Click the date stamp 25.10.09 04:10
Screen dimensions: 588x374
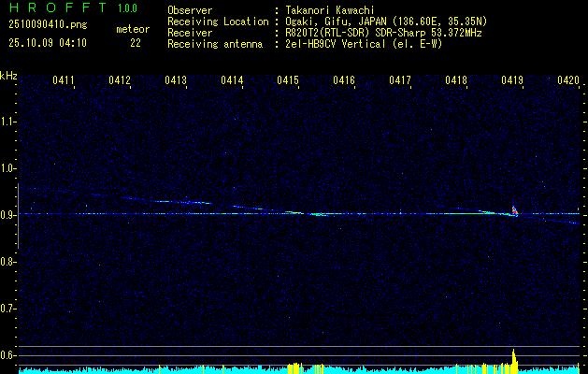(48, 42)
